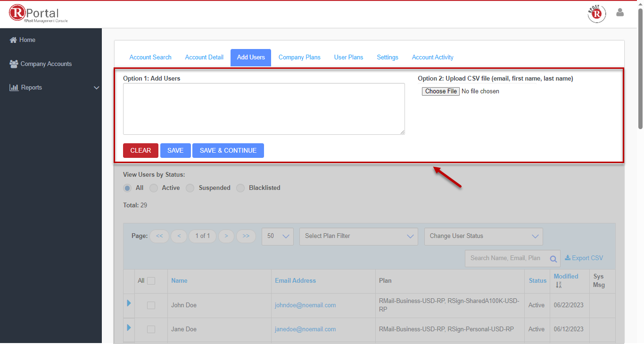This screenshot has width=644, height=344.
Task: Sort by the Modified column sort icon
Action: [559, 285]
